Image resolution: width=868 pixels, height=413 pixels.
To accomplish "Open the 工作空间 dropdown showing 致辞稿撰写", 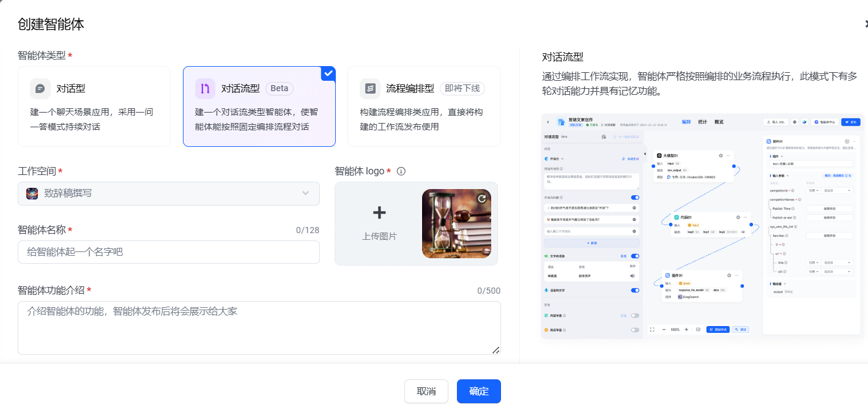I will (x=168, y=193).
